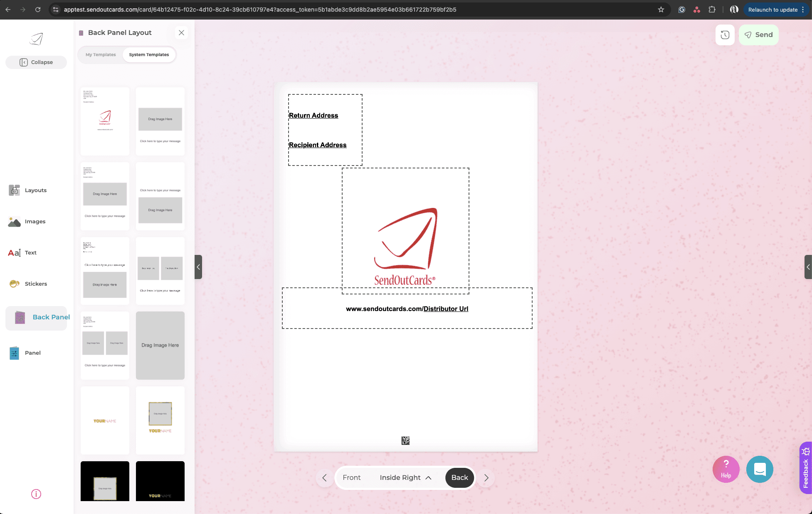
Task: Hide the template panel with left-edge arrow
Action: click(198, 267)
